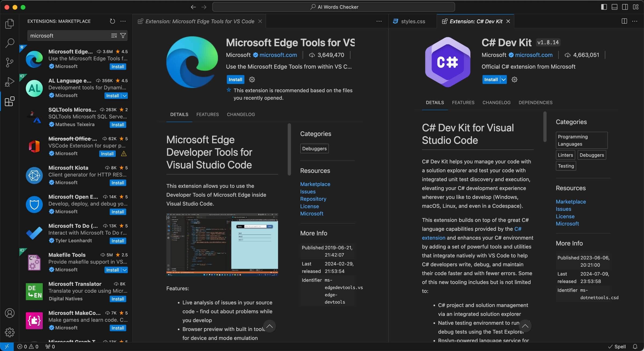Toggle the primary side bar layout button
This screenshot has width=644, height=351.
pos(604,7)
